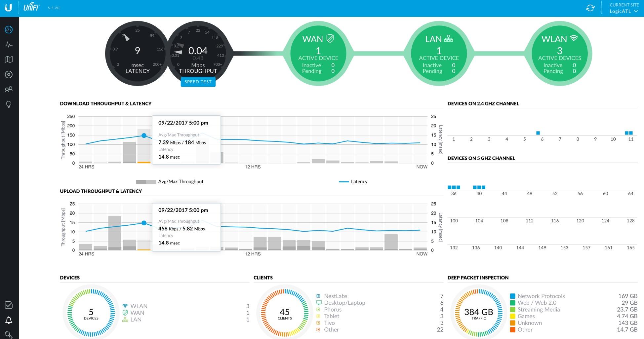
Task: Toggle the Latency line in the download chart legend
Action: pyautogui.click(x=353, y=181)
